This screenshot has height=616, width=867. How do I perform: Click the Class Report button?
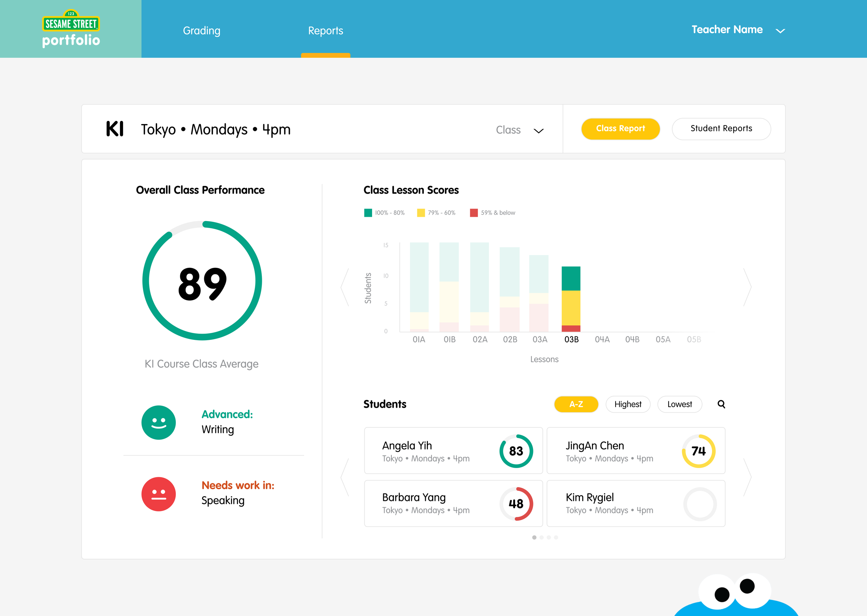[620, 129]
